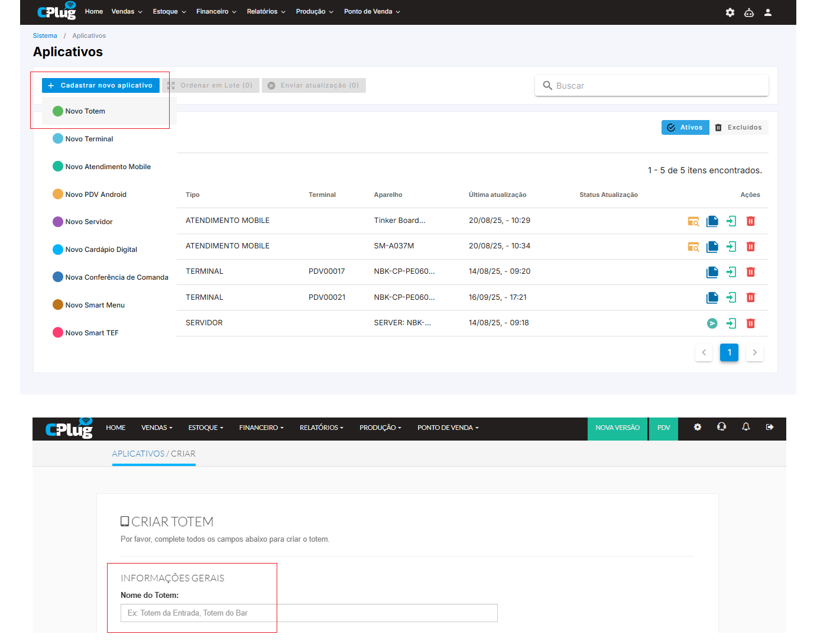This screenshot has height=644, width=817.
Task: Click green login-arrow icon in PDV00021 row
Action: 731,297
